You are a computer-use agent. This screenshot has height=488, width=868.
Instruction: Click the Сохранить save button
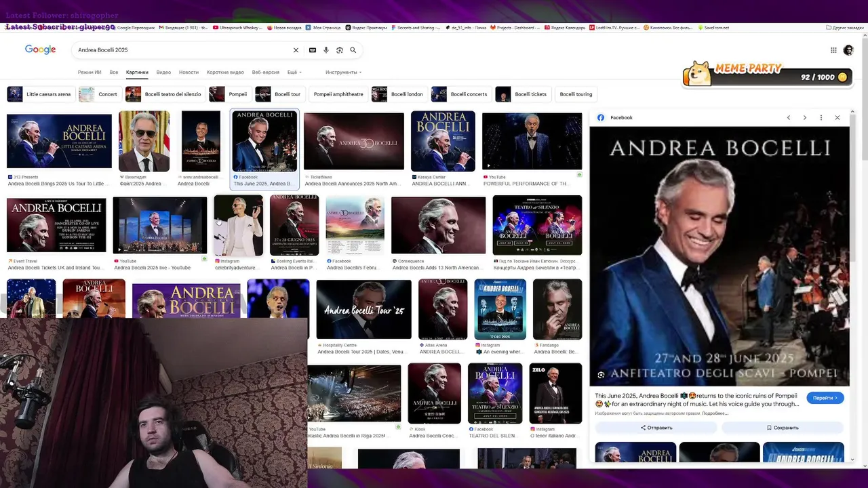click(x=783, y=428)
